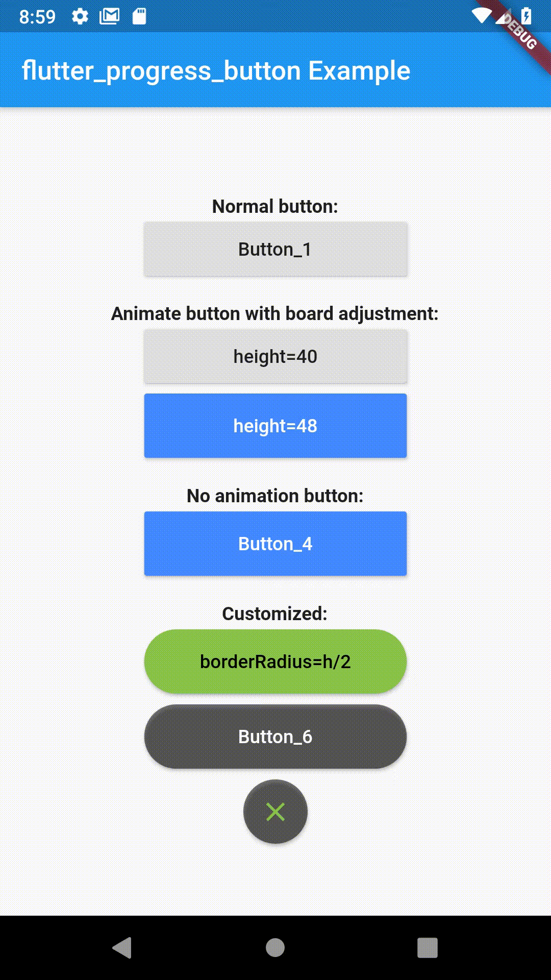
Task: Tap the clock showing 8:59
Action: pyautogui.click(x=37, y=17)
